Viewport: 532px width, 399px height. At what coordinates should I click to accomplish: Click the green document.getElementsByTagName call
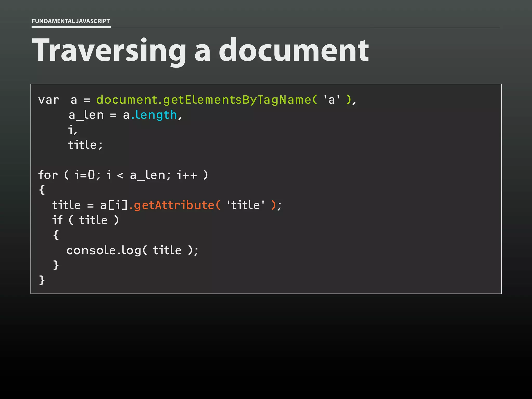coord(206,100)
